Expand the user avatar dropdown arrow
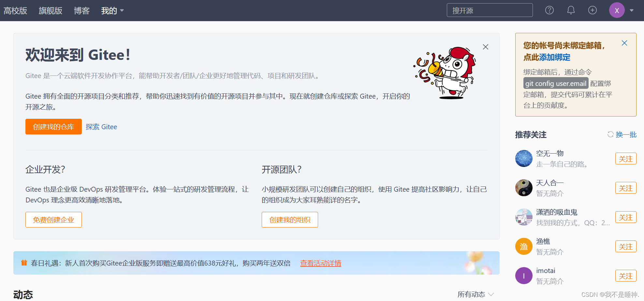This screenshot has width=644, height=301. coord(632,10)
